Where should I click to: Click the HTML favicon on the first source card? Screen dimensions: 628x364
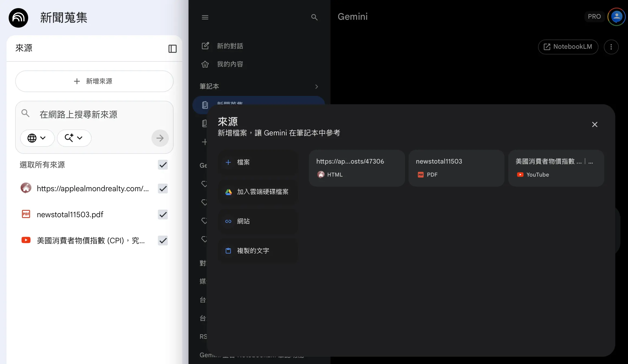coord(321,174)
